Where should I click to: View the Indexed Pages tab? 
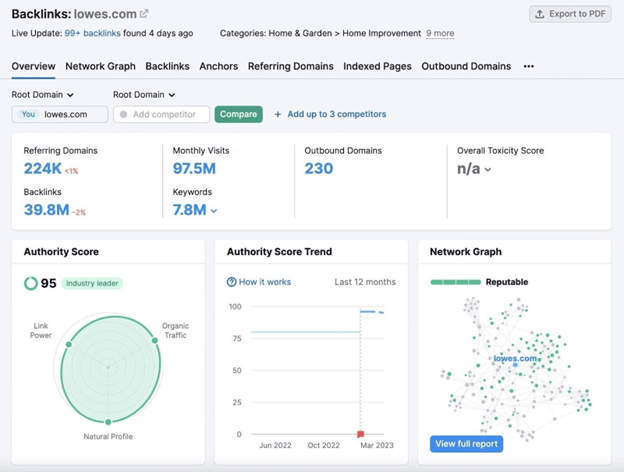pyautogui.click(x=377, y=66)
